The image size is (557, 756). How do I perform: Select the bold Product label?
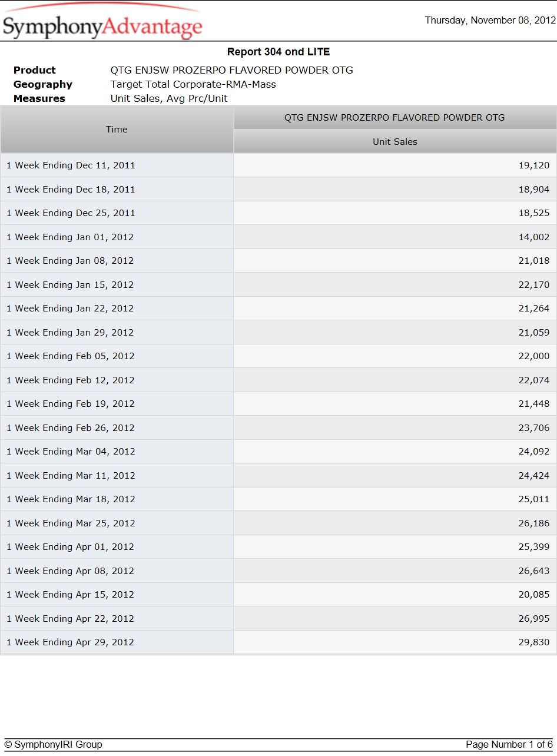tap(35, 70)
